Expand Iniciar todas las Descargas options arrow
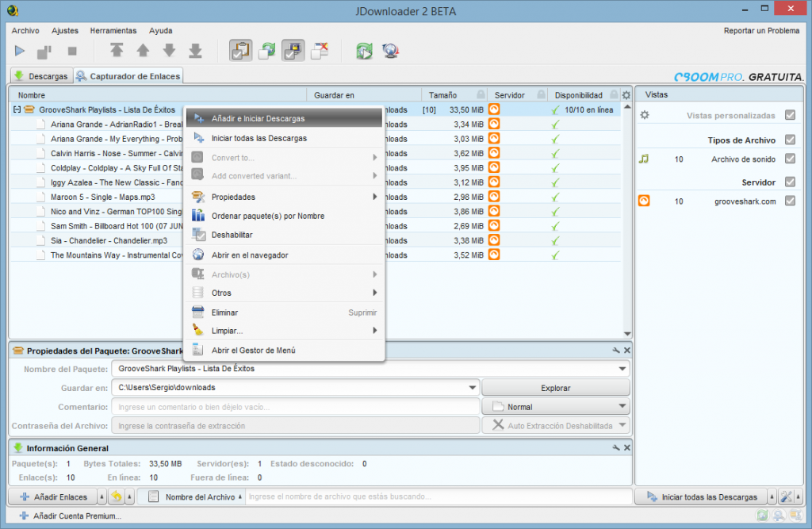The width and height of the screenshot is (812, 529). click(772, 496)
